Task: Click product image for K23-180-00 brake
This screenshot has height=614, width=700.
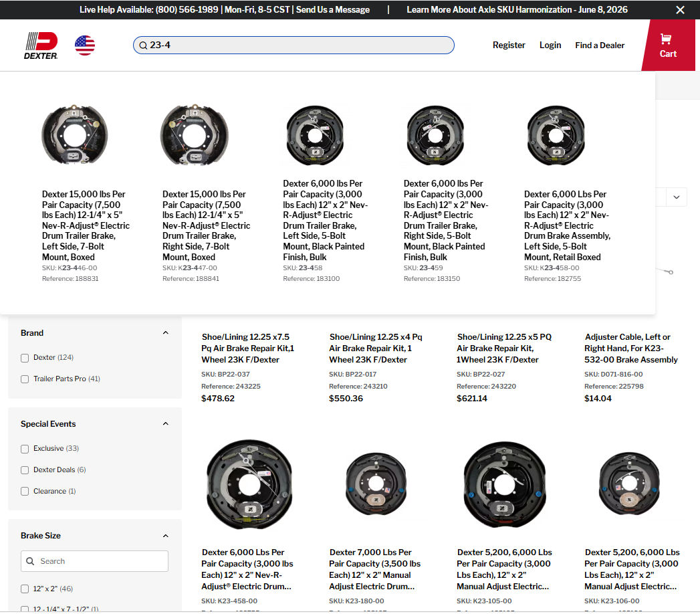Action: coord(376,484)
